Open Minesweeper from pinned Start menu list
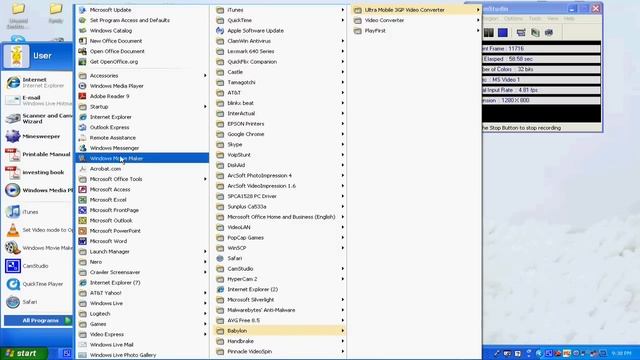 [38, 136]
